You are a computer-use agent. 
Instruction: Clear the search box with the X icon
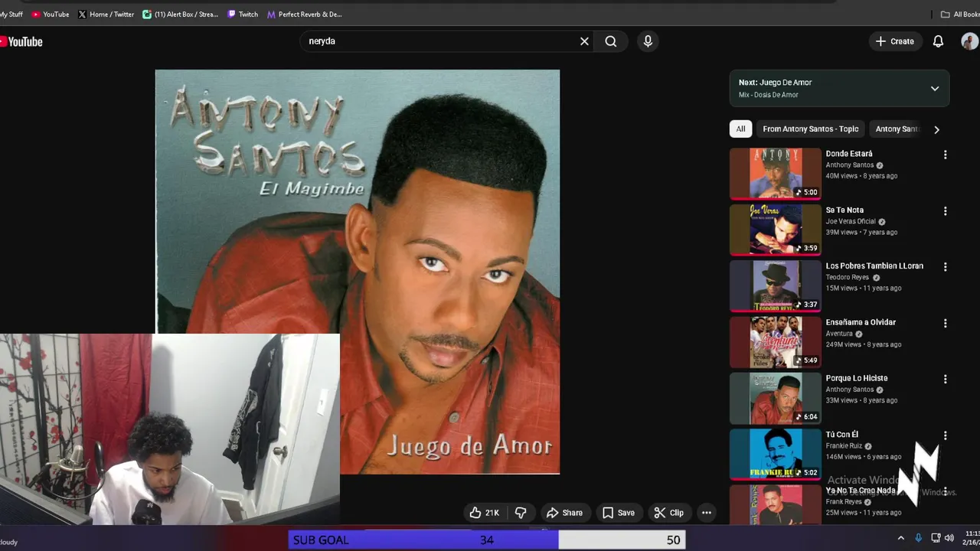click(x=584, y=41)
